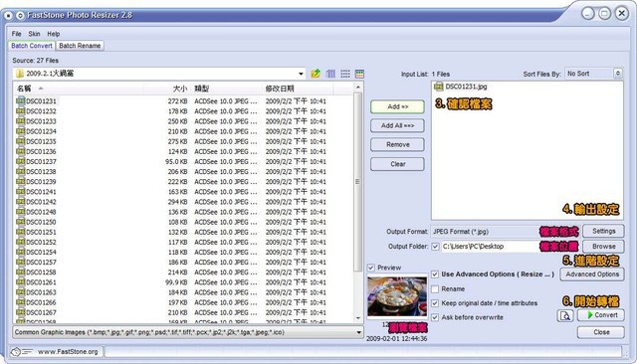The width and height of the screenshot is (637, 364).
Task: Click the file icon of DSC01235
Action: coord(20,141)
